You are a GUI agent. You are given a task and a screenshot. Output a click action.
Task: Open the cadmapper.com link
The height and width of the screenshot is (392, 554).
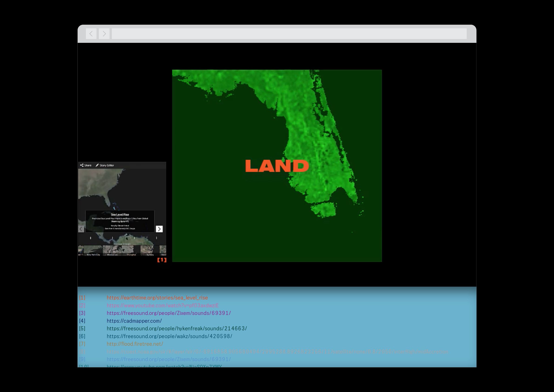(134, 321)
